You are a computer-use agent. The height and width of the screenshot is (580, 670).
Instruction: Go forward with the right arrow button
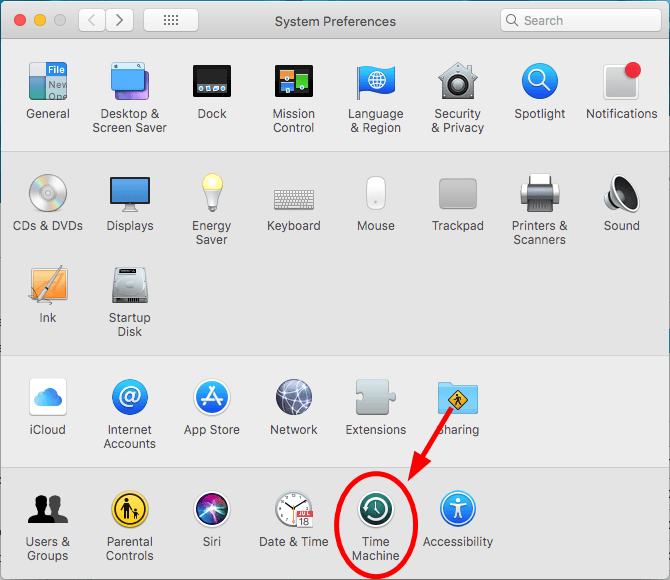coord(119,20)
